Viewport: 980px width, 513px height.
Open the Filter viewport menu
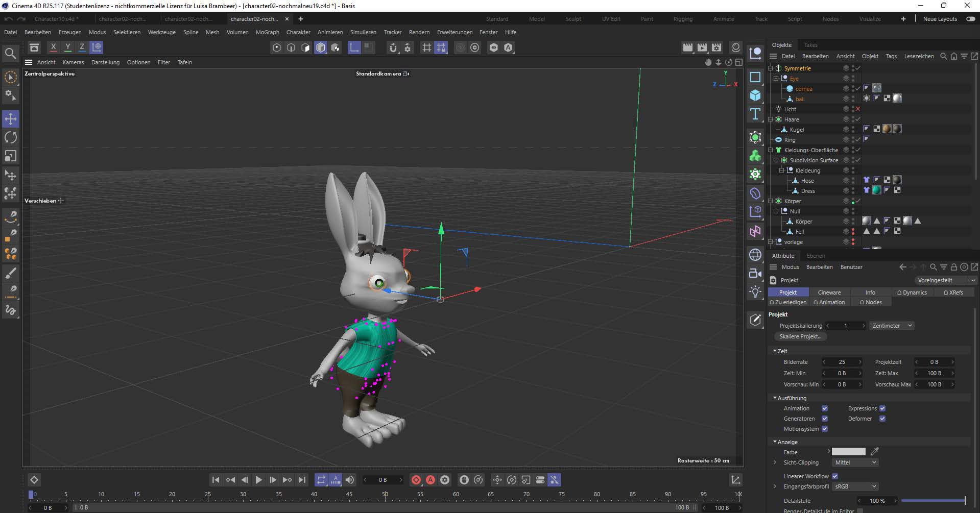164,62
